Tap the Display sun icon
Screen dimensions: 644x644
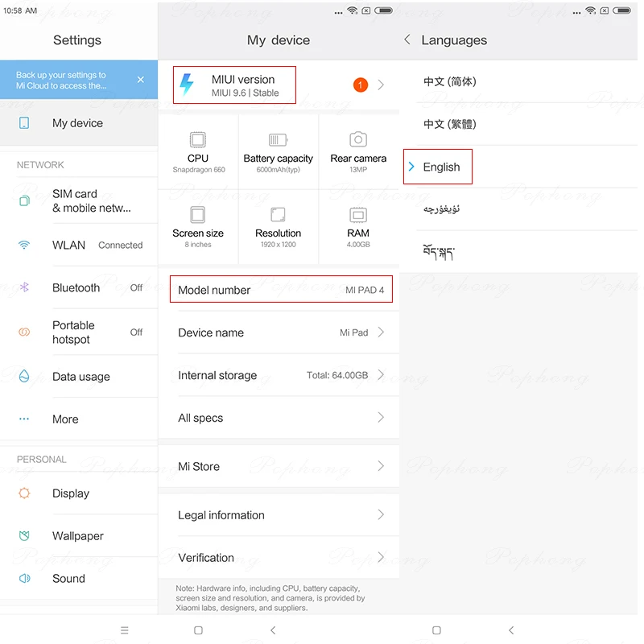[x=24, y=493]
